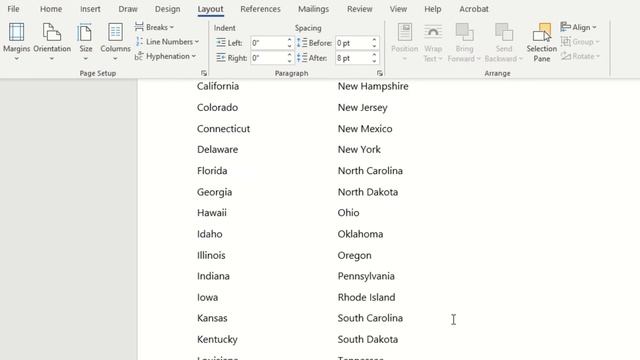Switch to the Review tab
The width and height of the screenshot is (640, 360).
pyautogui.click(x=360, y=9)
